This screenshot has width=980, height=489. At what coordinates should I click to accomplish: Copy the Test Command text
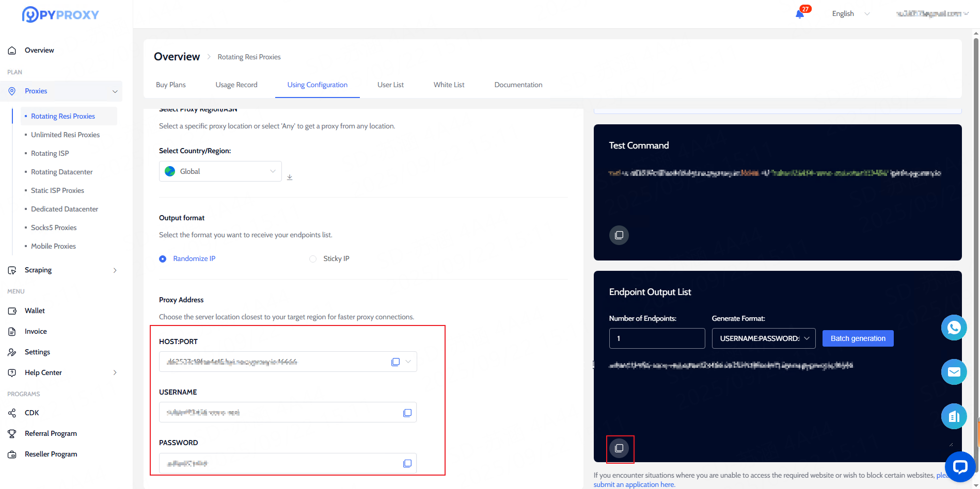coord(619,235)
